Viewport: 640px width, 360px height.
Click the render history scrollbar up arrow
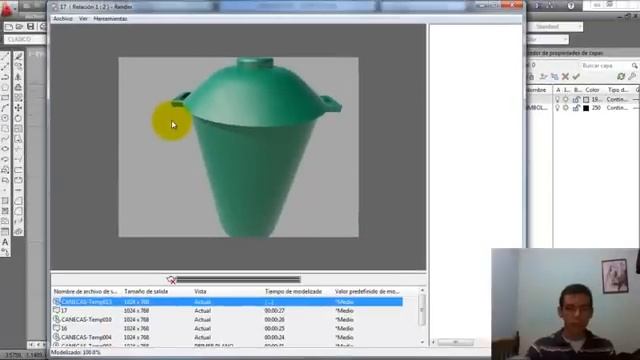tap(422, 290)
